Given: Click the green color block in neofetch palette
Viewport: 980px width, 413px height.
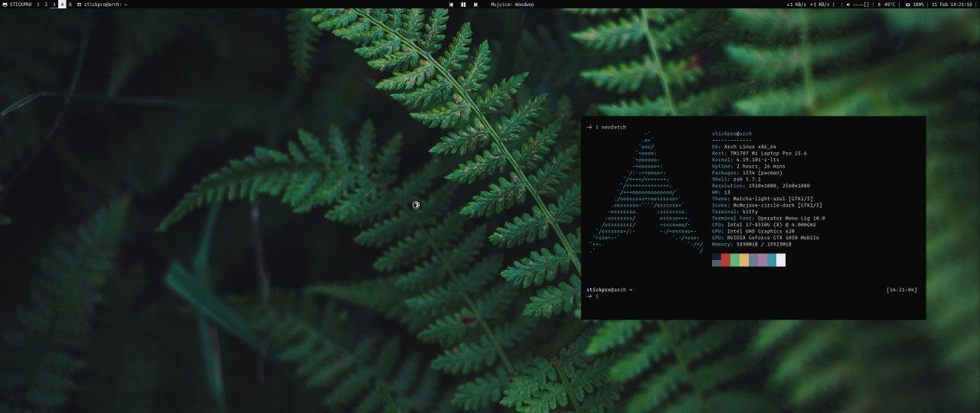Looking at the screenshot, I should click(735, 260).
